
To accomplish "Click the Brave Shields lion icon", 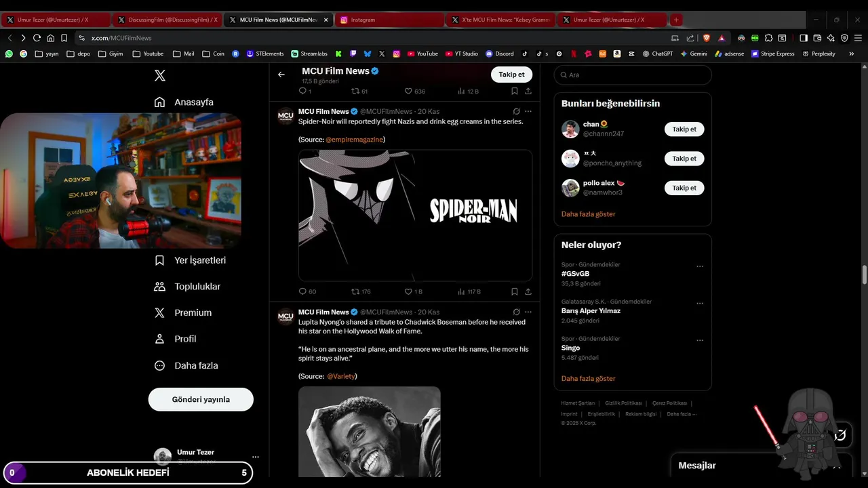I will coord(706,38).
